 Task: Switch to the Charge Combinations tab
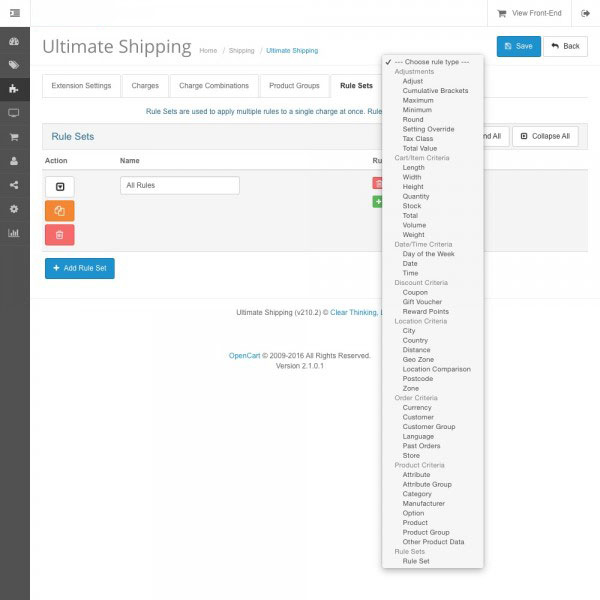(x=214, y=86)
